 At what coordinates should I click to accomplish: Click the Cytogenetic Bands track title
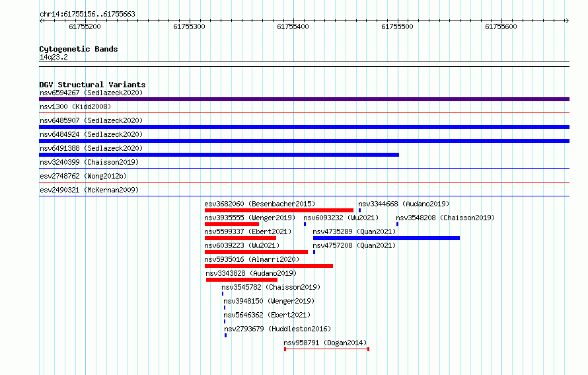[79, 49]
